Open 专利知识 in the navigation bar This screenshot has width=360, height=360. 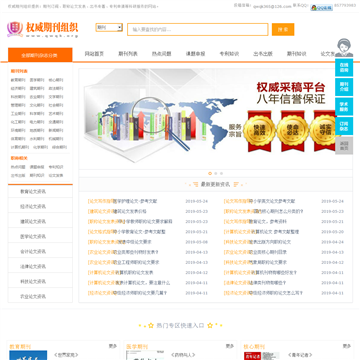pos(229,54)
